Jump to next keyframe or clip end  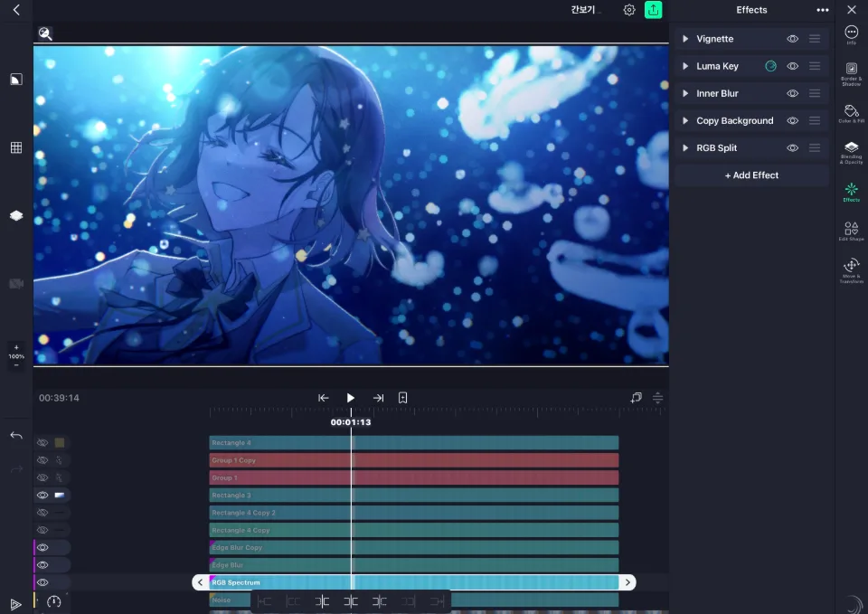tap(378, 398)
